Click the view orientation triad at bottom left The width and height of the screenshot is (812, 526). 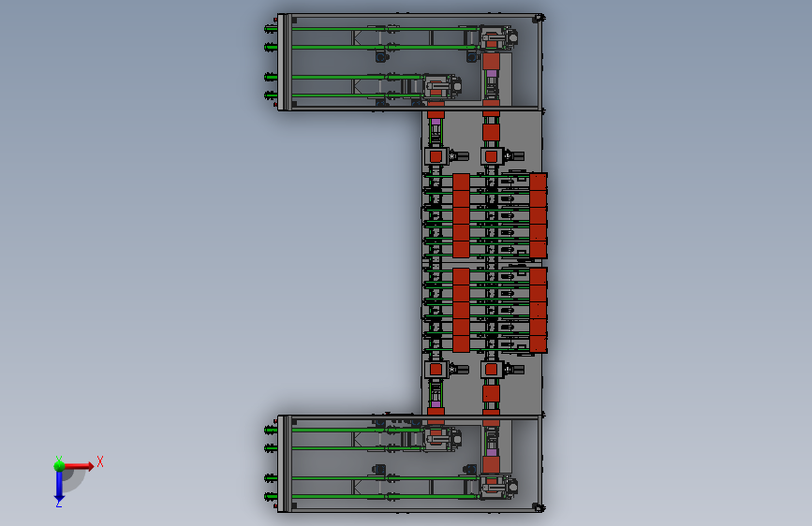click(x=78, y=481)
